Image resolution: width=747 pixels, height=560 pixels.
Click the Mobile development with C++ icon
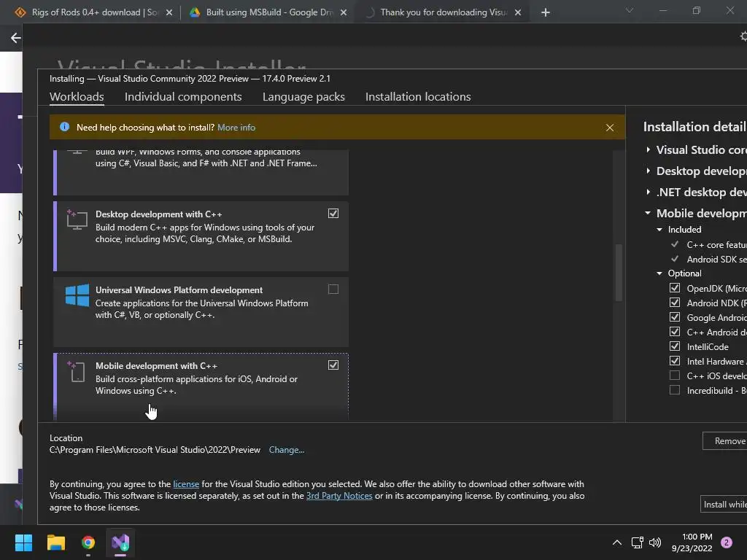click(x=76, y=371)
